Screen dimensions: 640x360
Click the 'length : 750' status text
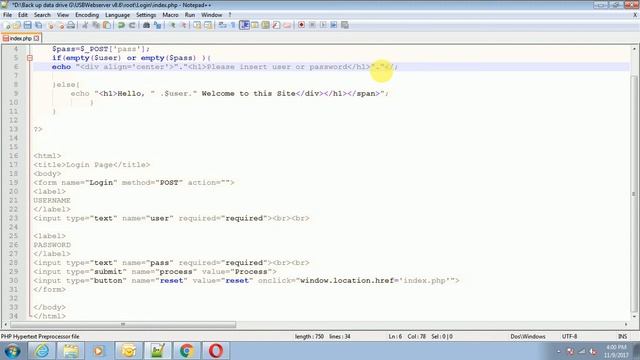[309, 337]
